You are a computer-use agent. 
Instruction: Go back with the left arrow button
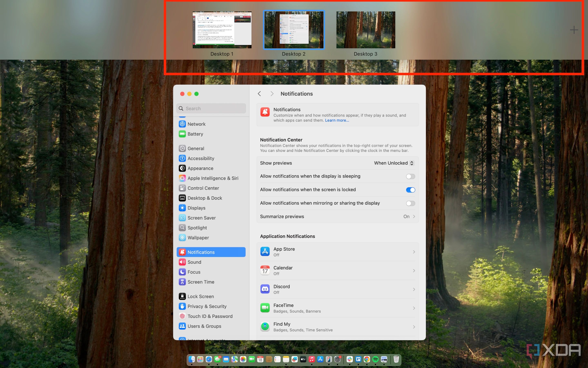point(259,94)
